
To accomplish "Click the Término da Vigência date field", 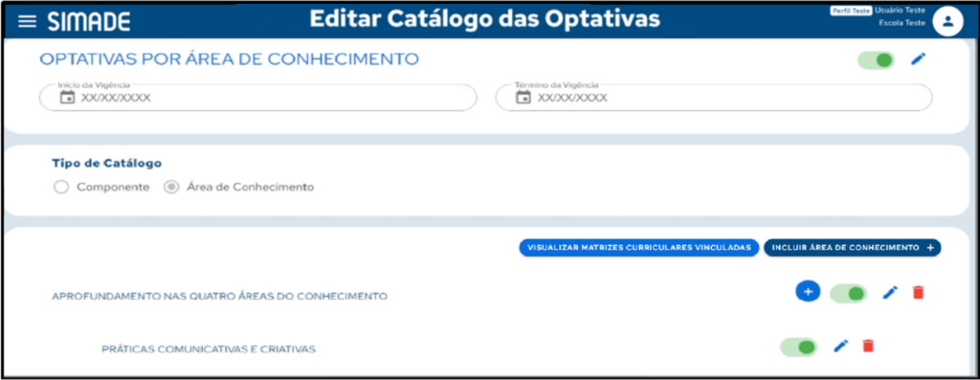I will 714,98.
